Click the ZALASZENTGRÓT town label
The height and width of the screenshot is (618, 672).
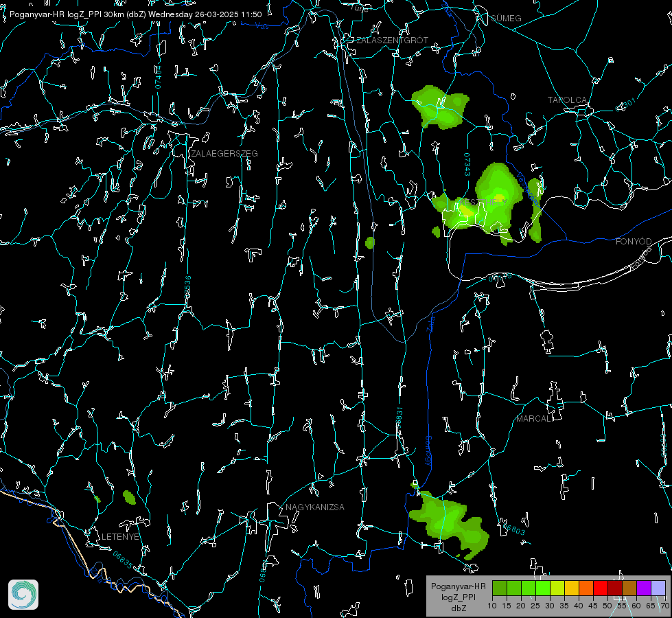(x=392, y=40)
